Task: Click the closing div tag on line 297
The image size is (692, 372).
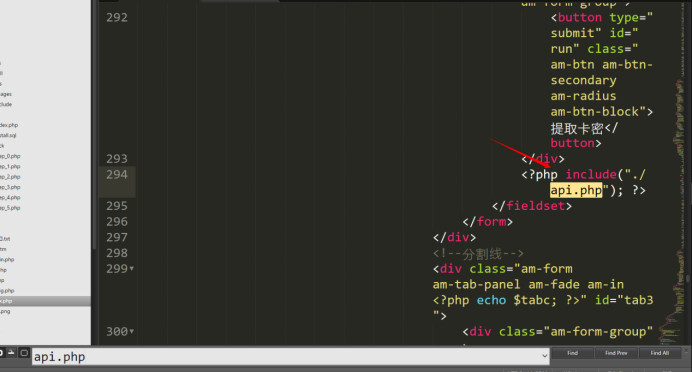Action: [x=455, y=237]
